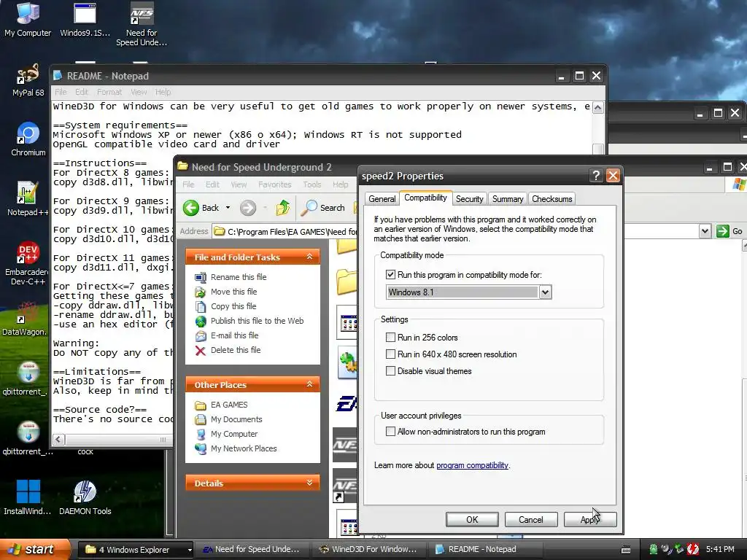
Task: Check Allow non-administrators to run this program
Action: click(391, 432)
